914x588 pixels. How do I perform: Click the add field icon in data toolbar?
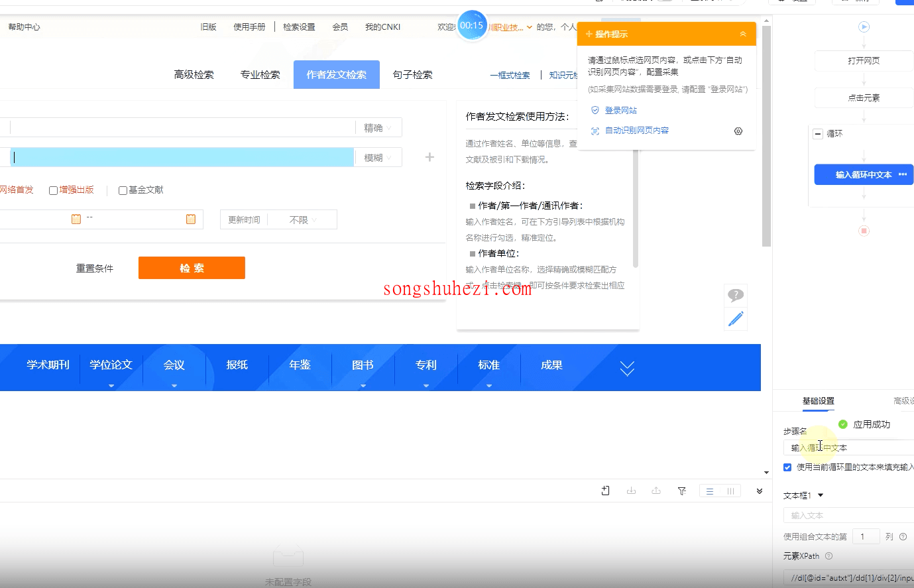pos(605,491)
